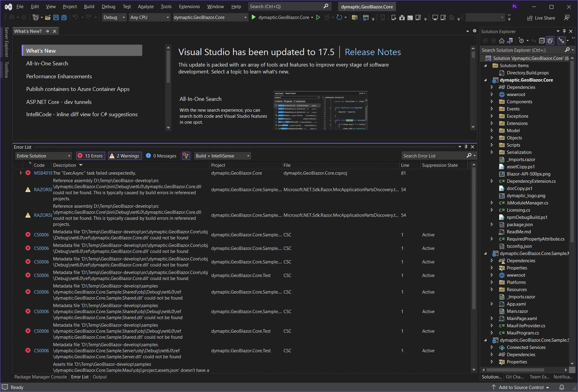Toggle the 0 Messages filter

[161, 156]
